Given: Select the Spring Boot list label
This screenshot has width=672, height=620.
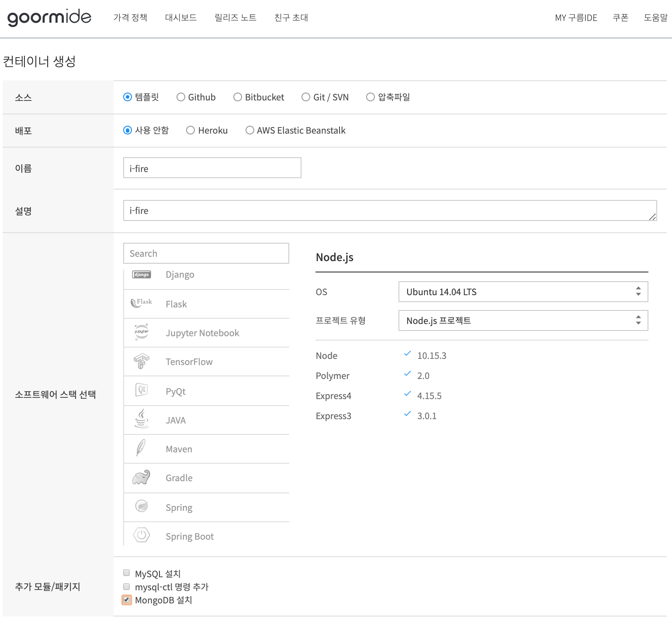Looking at the screenshot, I should (x=190, y=537).
